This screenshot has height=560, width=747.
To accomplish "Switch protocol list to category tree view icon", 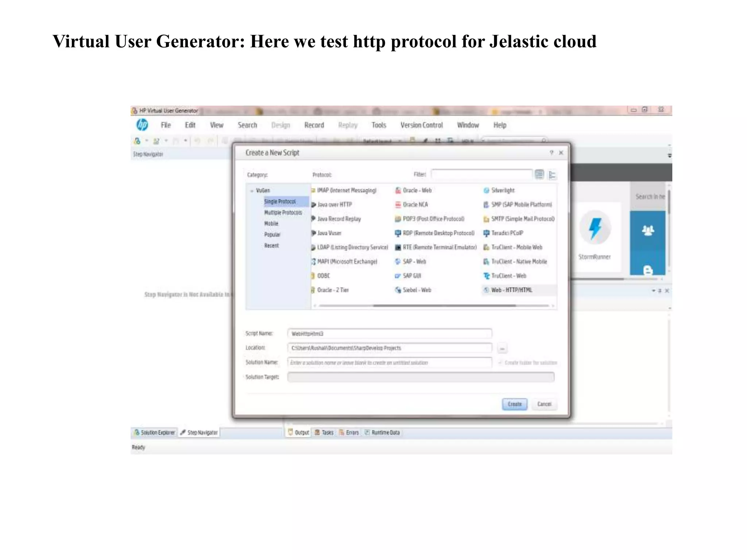I will (552, 175).
